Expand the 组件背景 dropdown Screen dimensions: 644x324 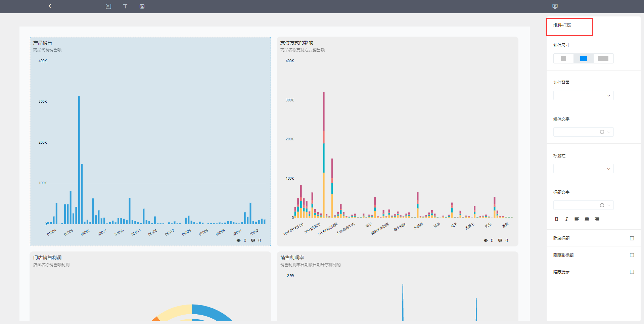click(x=584, y=95)
